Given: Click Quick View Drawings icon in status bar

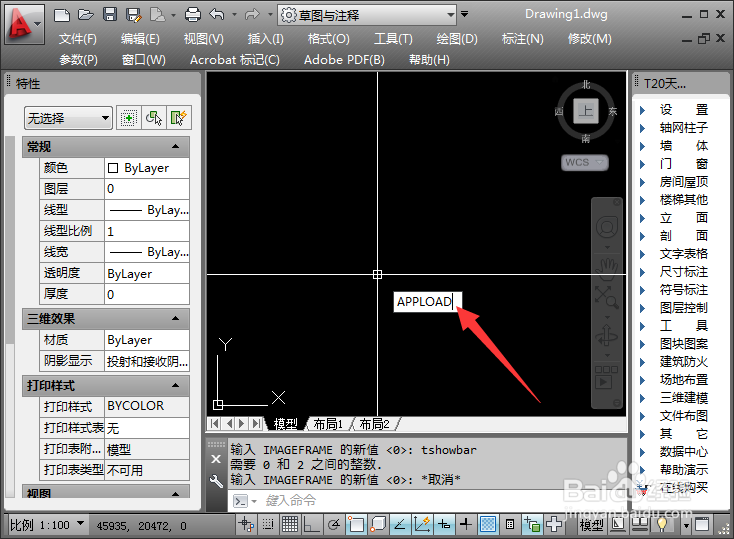Looking at the screenshot, I should click(x=640, y=524).
